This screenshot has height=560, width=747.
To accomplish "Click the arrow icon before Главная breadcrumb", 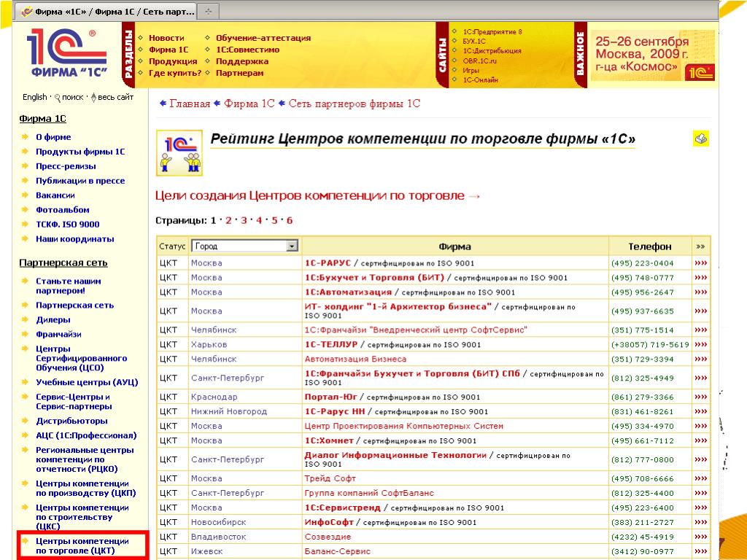I will tap(163, 104).
